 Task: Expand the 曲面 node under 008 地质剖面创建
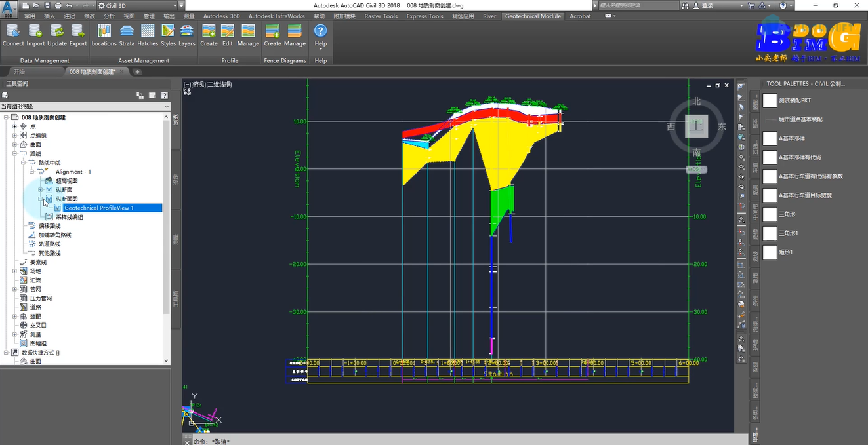[x=15, y=145]
